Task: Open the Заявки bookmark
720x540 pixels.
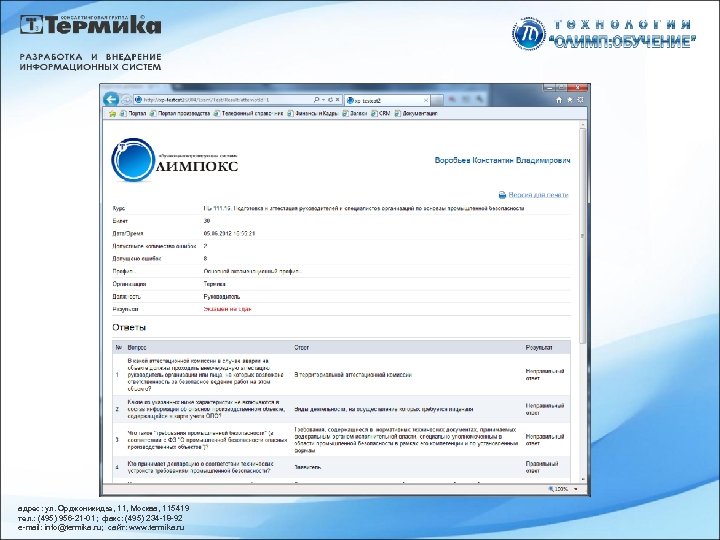Action: [354, 113]
